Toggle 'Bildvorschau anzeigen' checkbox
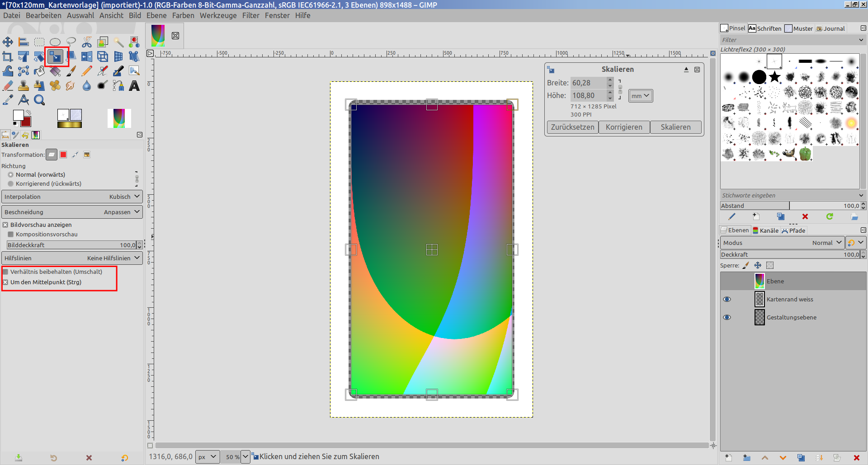 [x=6, y=225]
